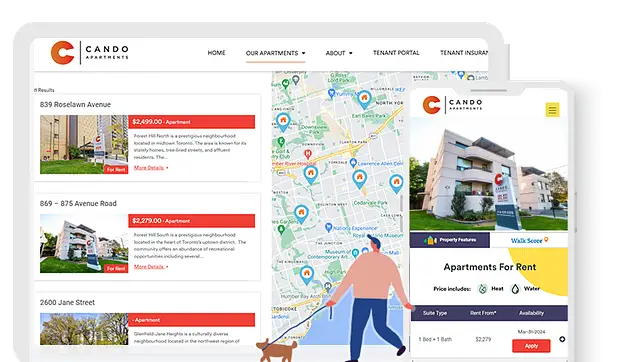Click the 839 Roselawn Avenue title
The image size is (638, 362).
(x=75, y=105)
